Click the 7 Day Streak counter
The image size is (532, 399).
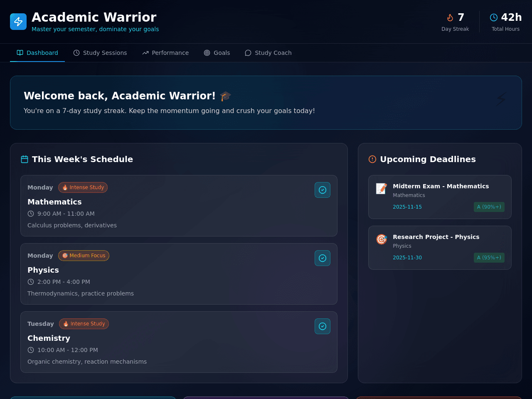[x=455, y=22]
